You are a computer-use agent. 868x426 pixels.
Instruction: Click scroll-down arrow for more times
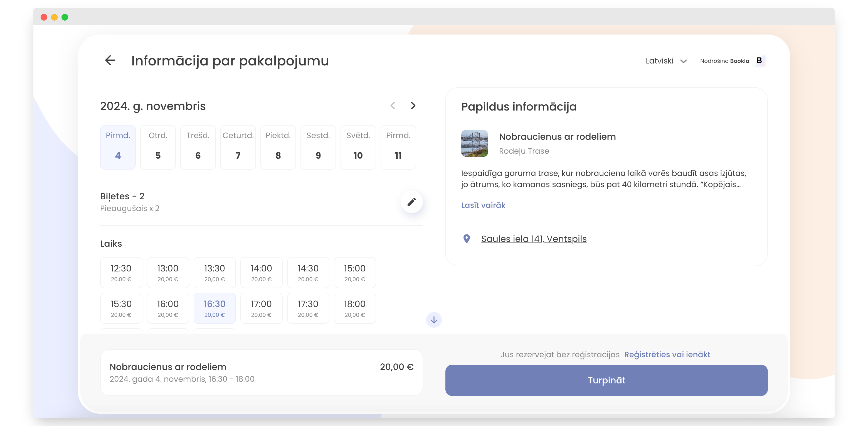coord(434,319)
